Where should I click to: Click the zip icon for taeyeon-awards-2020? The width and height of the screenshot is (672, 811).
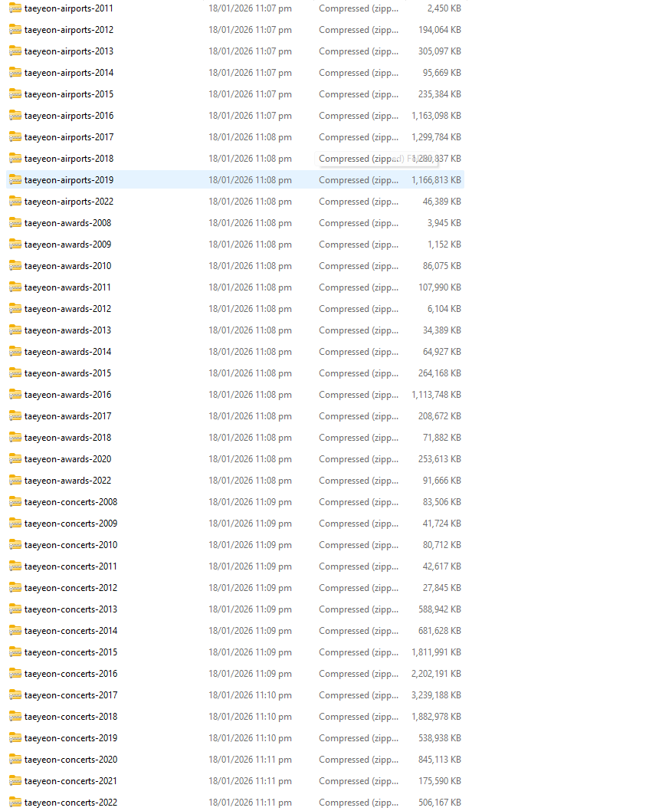pyautogui.click(x=15, y=459)
